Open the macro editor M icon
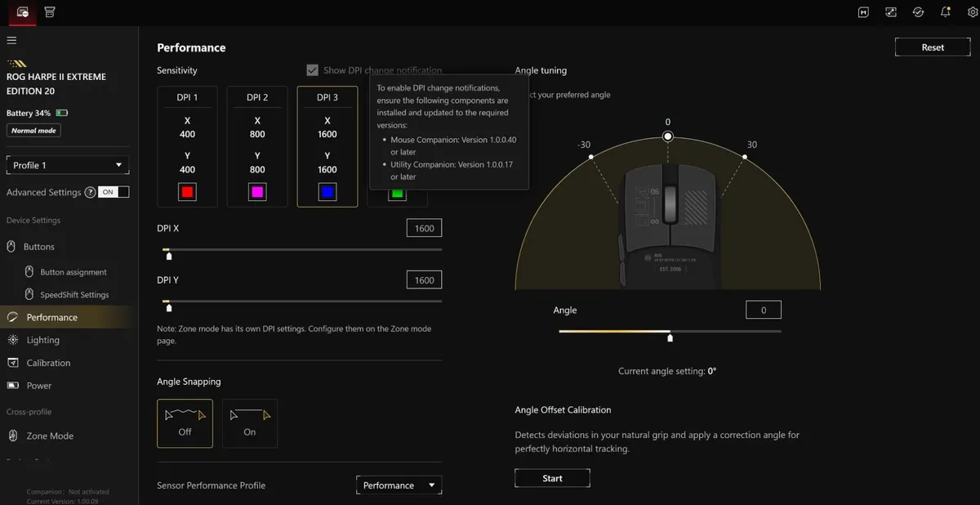This screenshot has height=505, width=980. [x=863, y=12]
